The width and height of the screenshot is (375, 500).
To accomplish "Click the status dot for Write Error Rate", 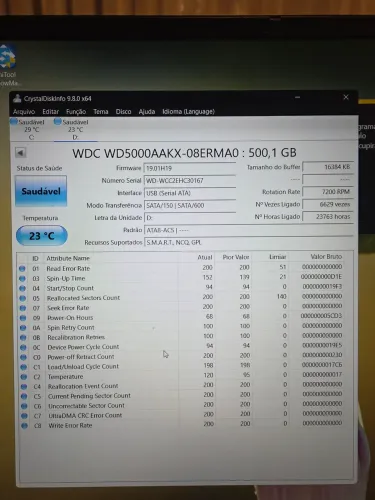I will 24,426.
